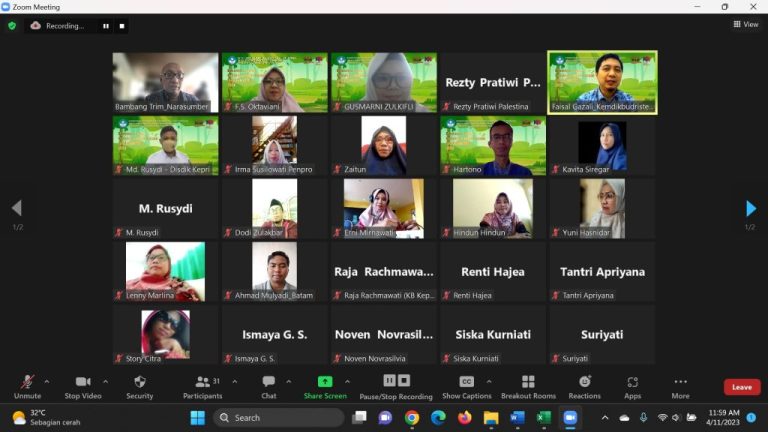Select Yuni Hasnidar video tile
This screenshot has height=432, width=768.
click(x=602, y=209)
